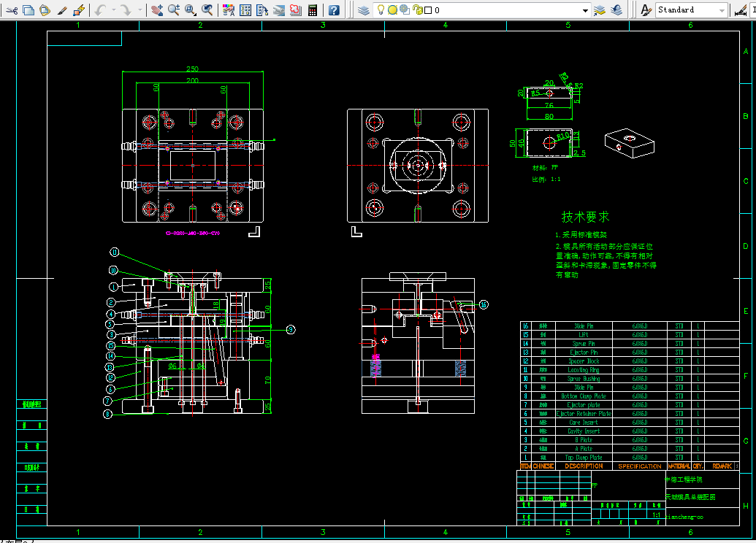Select the Locating Ring table entry

(x=584, y=370)
